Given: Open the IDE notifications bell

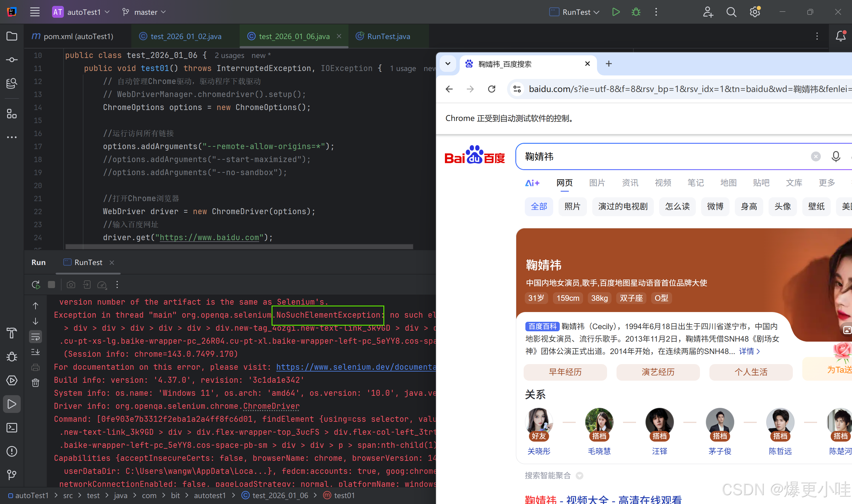Looking at the screenshot, I should 840,36.
